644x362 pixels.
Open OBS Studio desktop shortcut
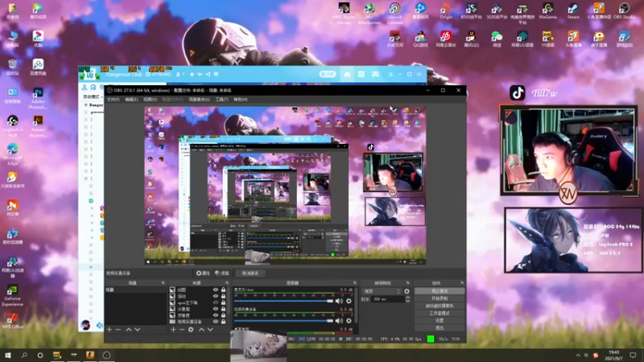click(624, 11)
